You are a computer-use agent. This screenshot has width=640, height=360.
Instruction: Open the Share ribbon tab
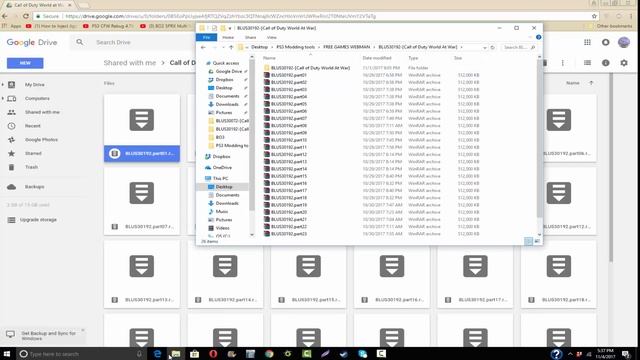point(250,37)
